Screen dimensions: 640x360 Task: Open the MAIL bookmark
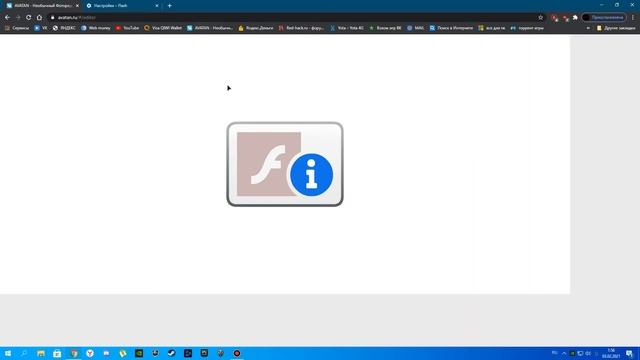point(416,28)
